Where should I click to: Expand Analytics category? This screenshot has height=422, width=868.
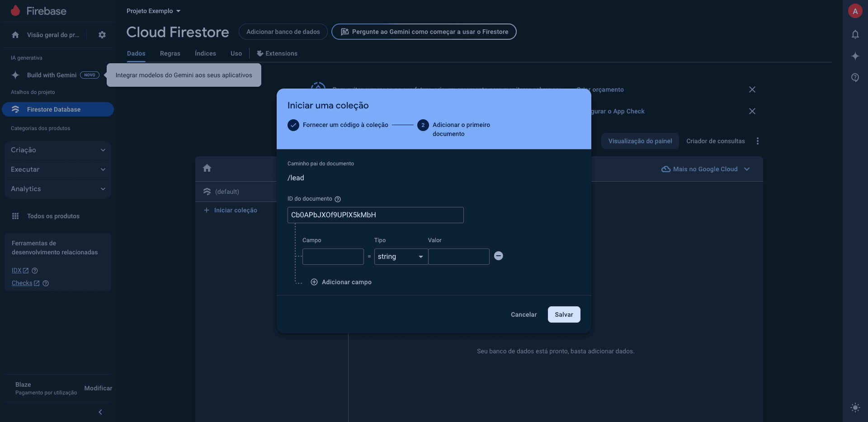point(58,189)
